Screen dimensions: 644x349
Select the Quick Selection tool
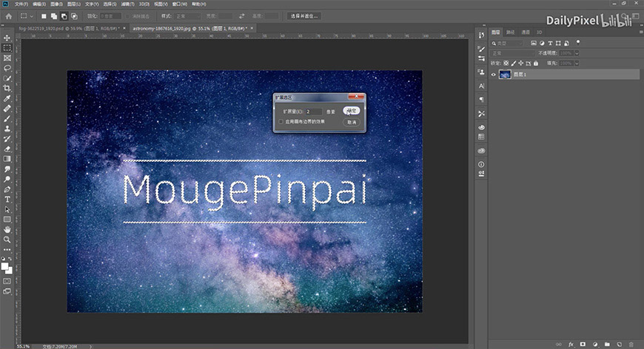click(x=7, y=78)
